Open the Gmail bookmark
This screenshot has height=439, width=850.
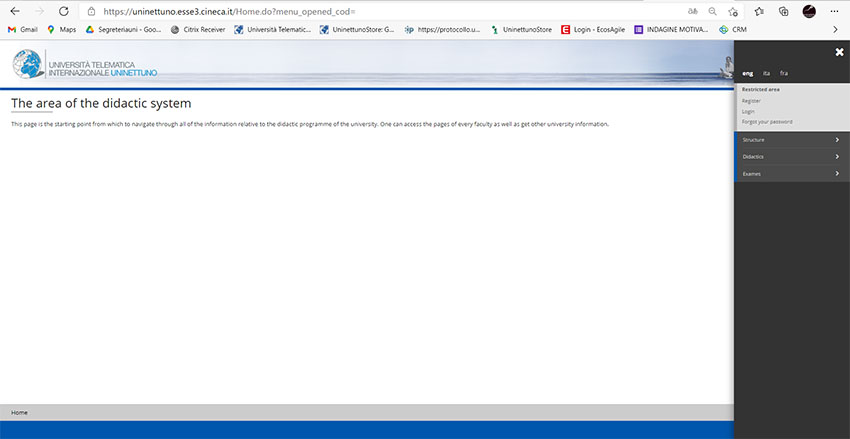pyautogui.click(x=22, y=30)
